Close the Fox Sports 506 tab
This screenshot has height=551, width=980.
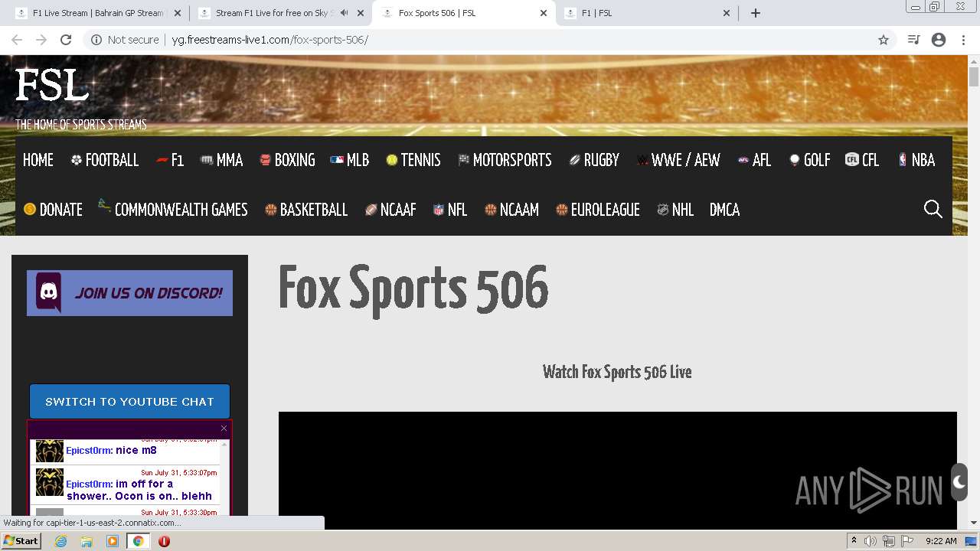544,13
